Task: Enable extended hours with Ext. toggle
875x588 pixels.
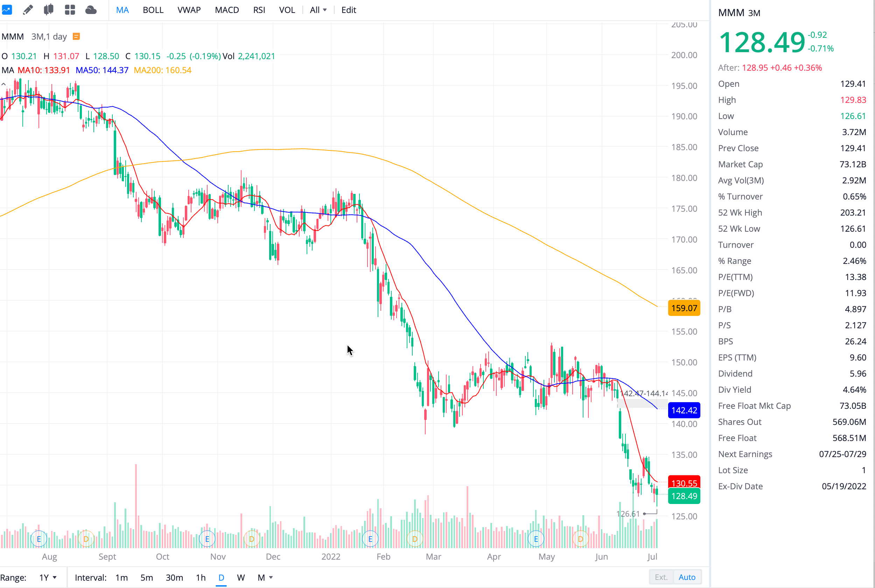Action: tap(661, 577)
